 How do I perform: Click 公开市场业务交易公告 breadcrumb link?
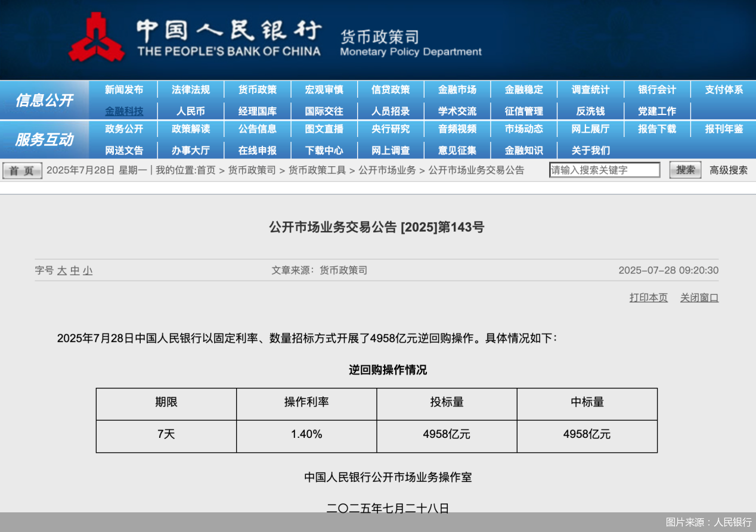pyautogui.click(x=476, y=170)
